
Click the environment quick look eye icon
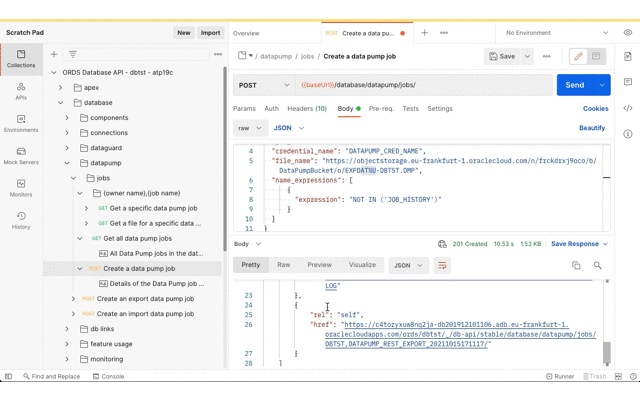click(x=627, y=33)
